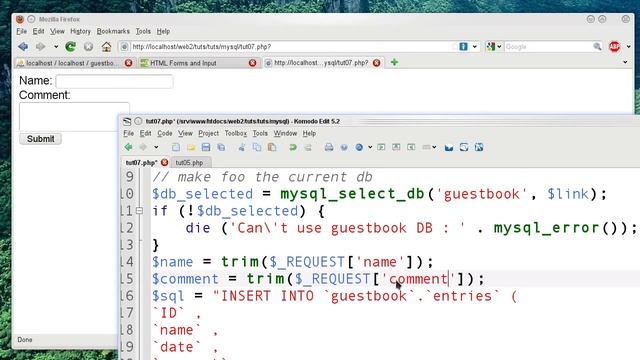Open Firefox Tools menu
640x360 pixels.
pos(143,31)
